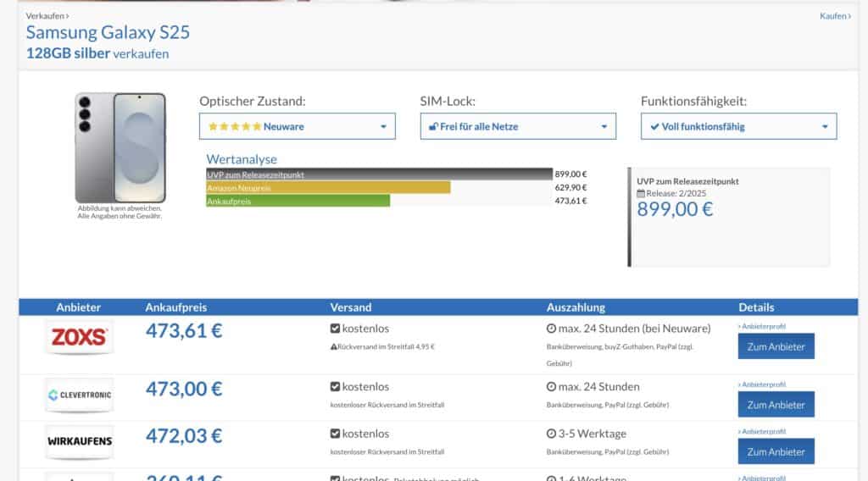Open the Optischer Zustand dropdown showing Neuware

click(x=298, y=126)
